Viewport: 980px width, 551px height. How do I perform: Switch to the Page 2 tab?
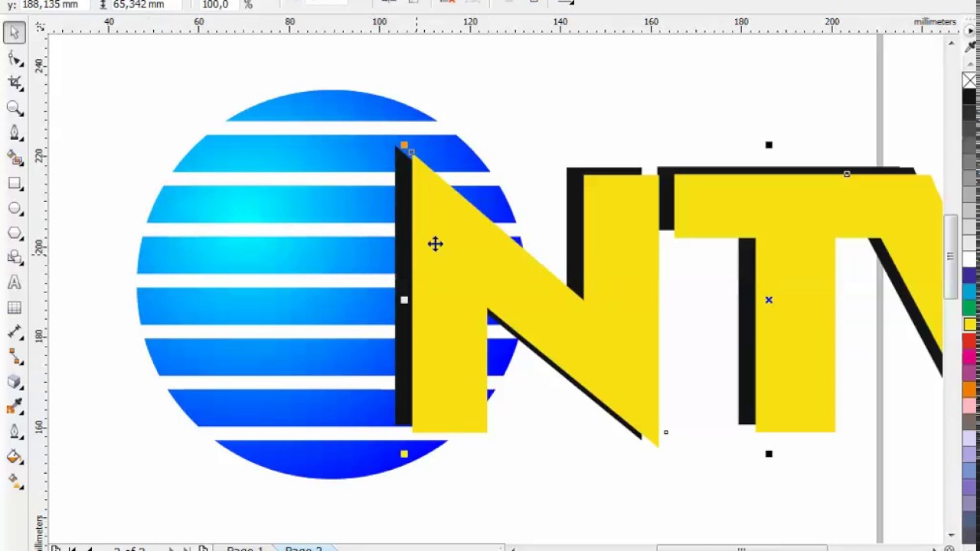point(302,548)
